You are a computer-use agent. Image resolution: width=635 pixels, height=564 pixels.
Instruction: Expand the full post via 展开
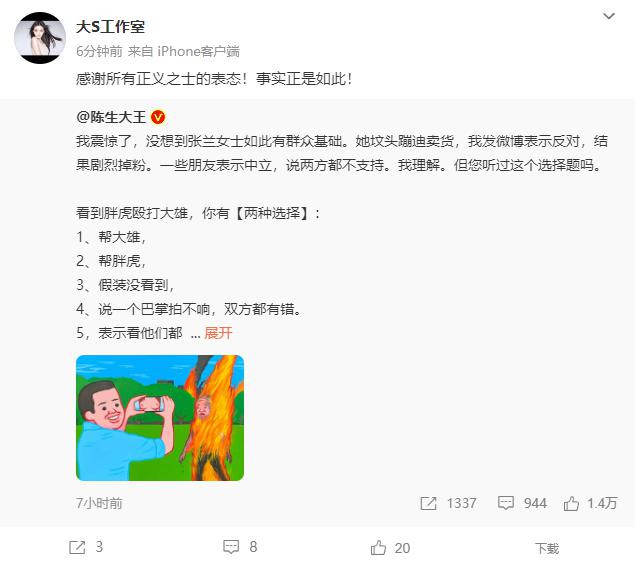click(218, 333)
